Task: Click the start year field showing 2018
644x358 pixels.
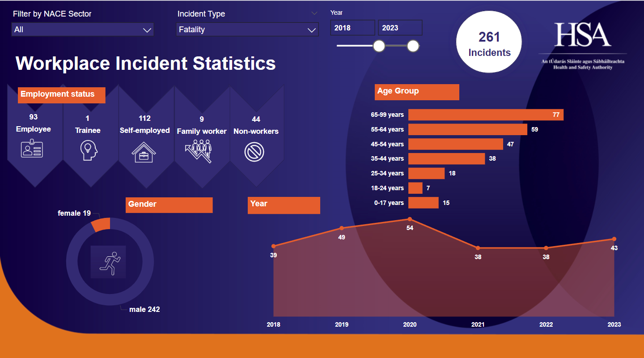Action: pyautogui.click(x=352, y=28)
